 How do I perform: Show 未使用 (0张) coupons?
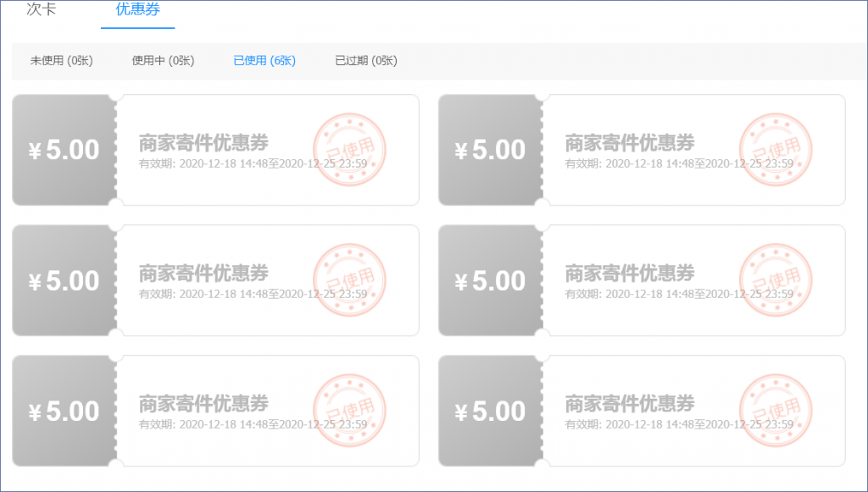(61, 61)
